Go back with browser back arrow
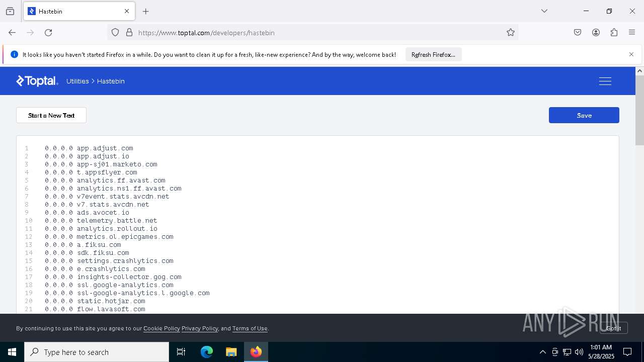The width and height of the screenshot is (644, 362). [12, 33]
